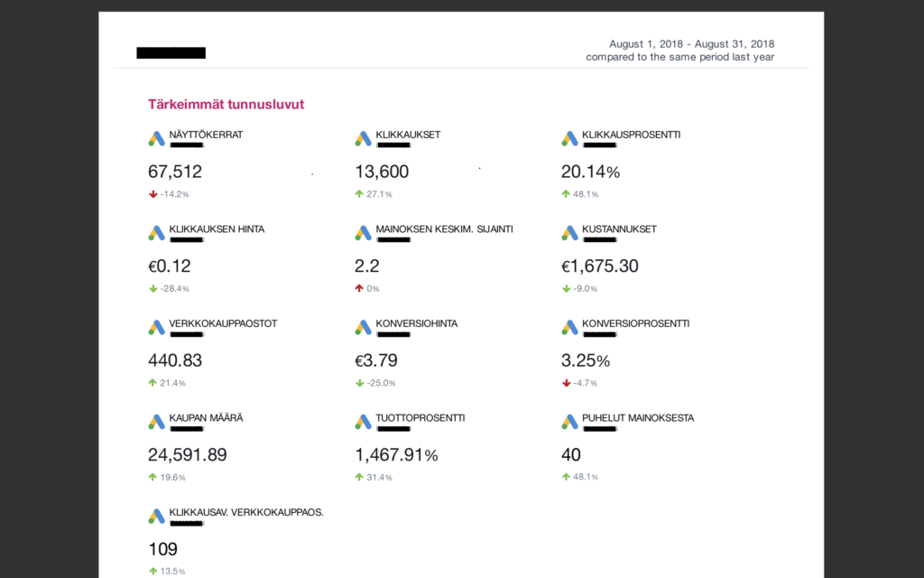Click the Google Ads icon beside KLIKKAUSPROSENTTI
This screenshot has width=924, height=578.
(569, 138)
